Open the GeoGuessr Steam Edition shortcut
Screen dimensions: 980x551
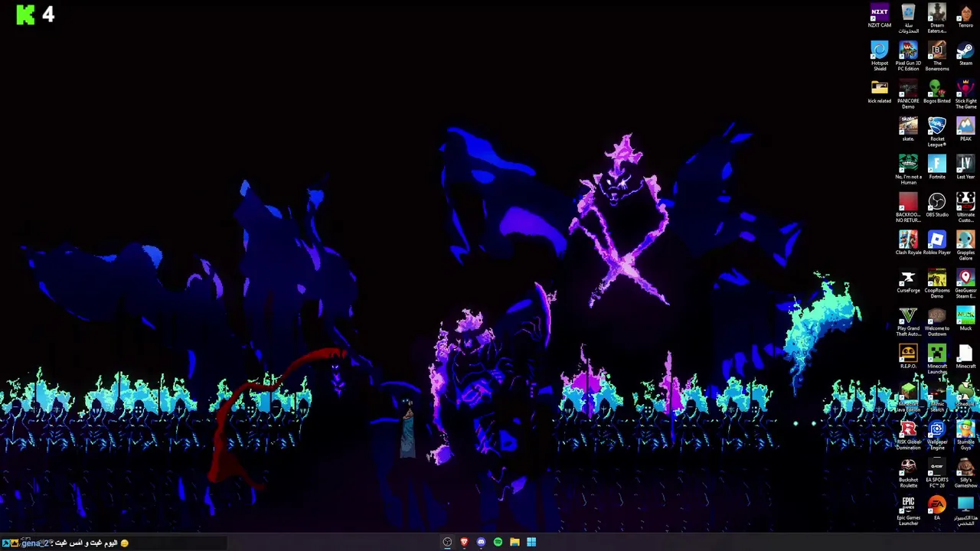click(965, 284)
